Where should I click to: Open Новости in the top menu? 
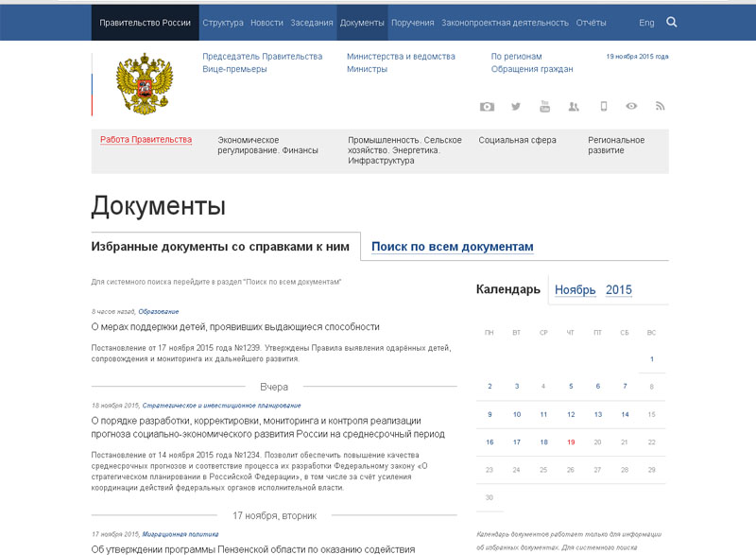pos(266,22)
